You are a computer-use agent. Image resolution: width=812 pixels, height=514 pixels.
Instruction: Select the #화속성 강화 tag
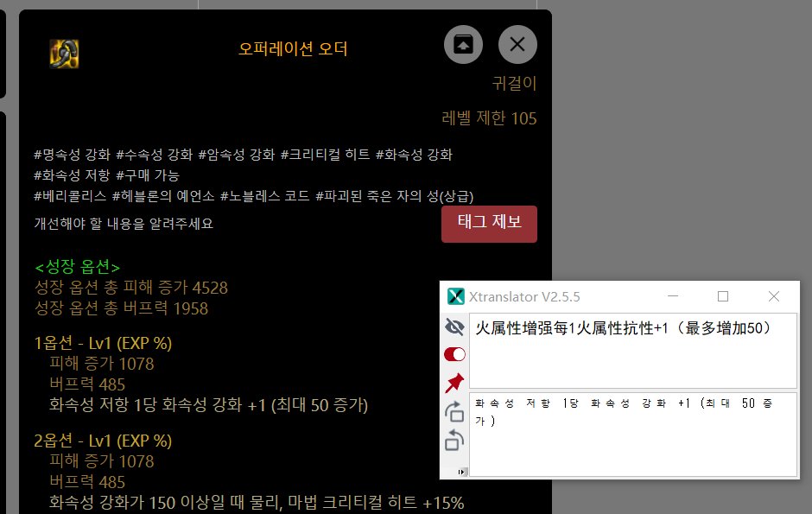(x=414, y=155)
